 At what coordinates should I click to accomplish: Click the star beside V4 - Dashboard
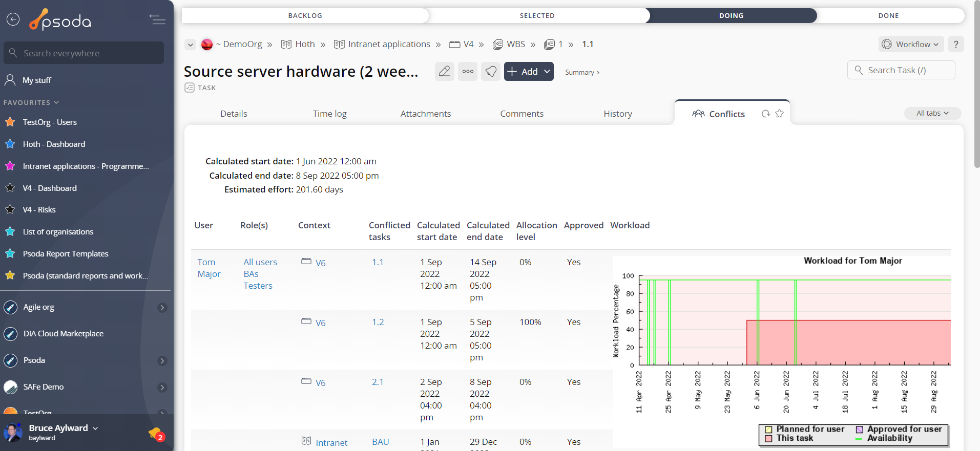click(x=10, y=188)
